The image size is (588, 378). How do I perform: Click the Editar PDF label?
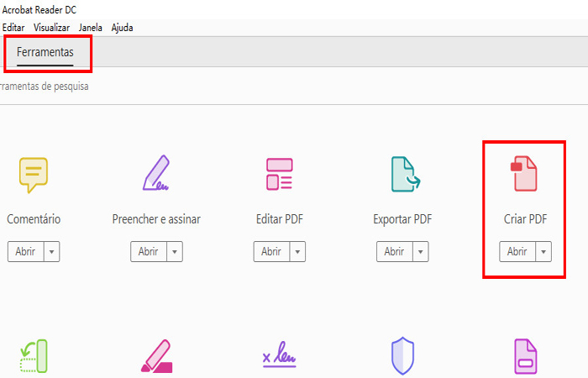280,219
